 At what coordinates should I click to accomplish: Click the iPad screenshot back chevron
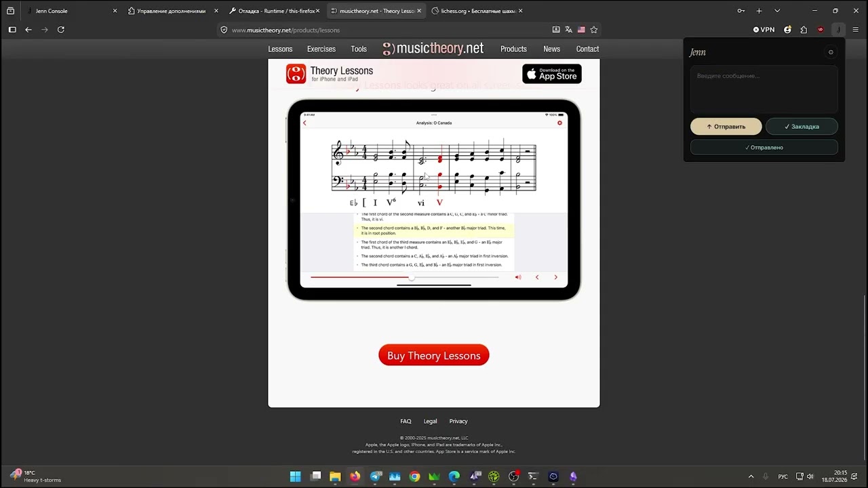[304, 123]
